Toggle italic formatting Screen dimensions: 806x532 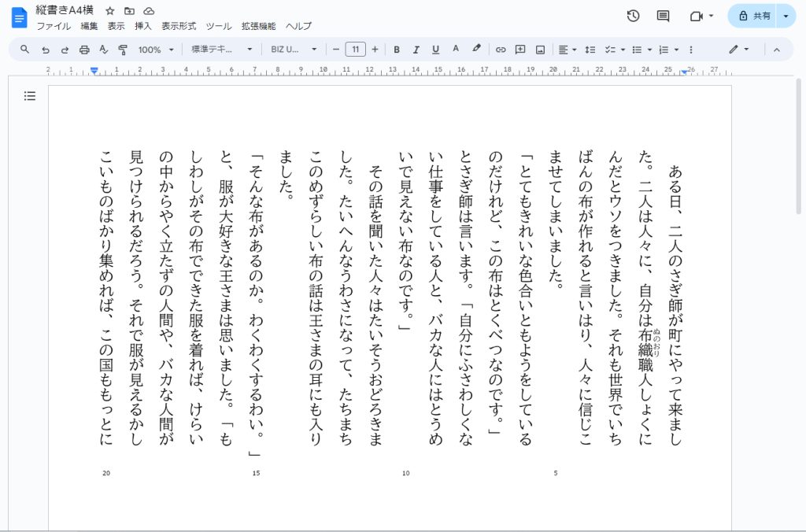pyautogui.click(x=416, y=50)
